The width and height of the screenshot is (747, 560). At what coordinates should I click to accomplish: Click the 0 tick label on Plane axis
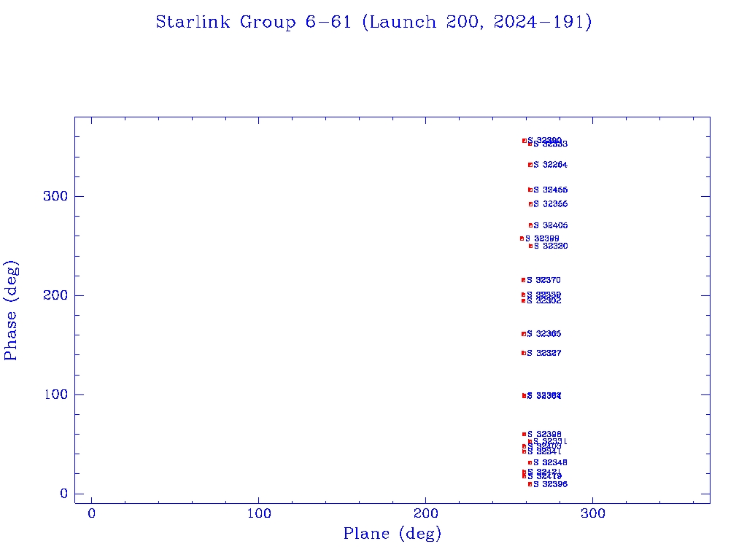(91, 513)
